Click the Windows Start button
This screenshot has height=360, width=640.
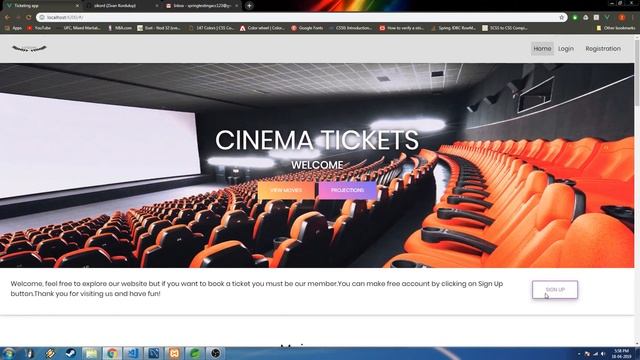click(8, 353)
